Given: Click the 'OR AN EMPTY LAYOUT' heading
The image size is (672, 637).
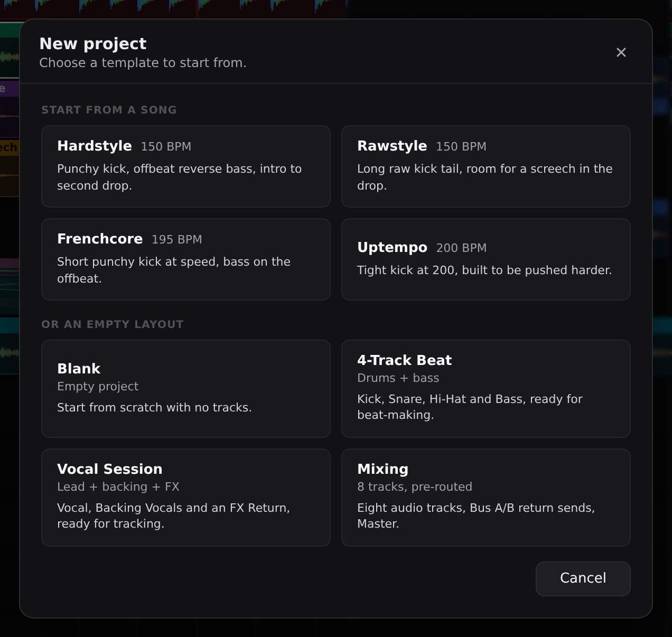Looking at the screenshot, I should (x=113, y=324).
